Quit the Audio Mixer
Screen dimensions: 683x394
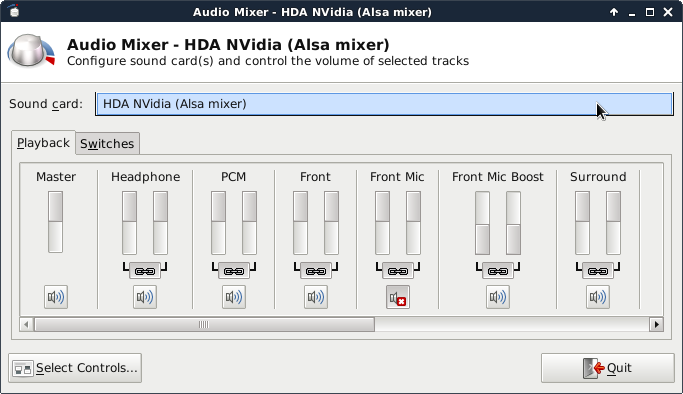608,368
